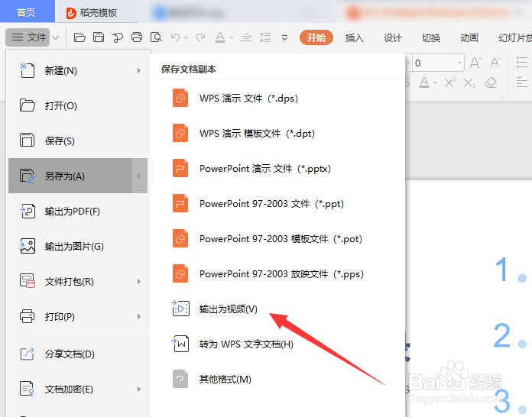Select 另存为(A) in the file menu
This screenshot has height=417, width=532.
click(x=70, y=176)
